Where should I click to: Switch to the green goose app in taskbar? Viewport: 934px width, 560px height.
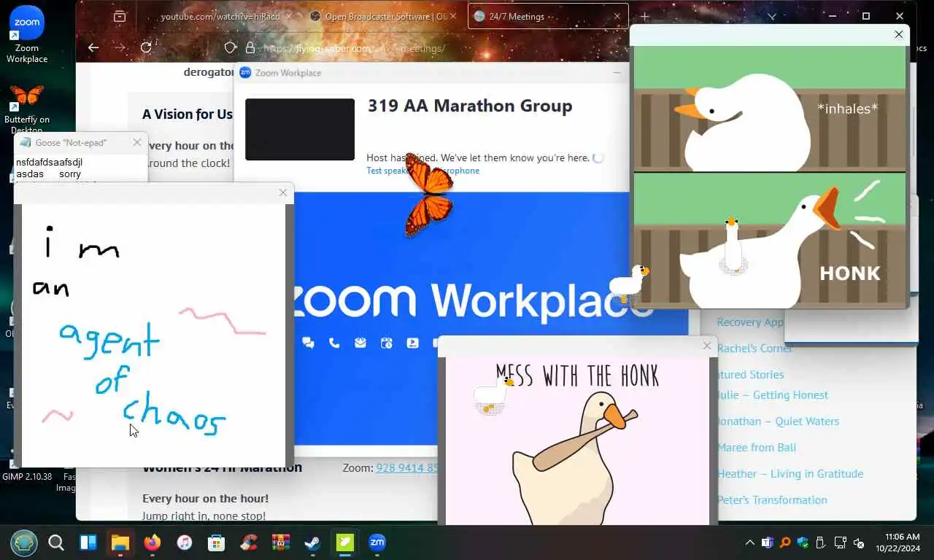pos(344,542)
